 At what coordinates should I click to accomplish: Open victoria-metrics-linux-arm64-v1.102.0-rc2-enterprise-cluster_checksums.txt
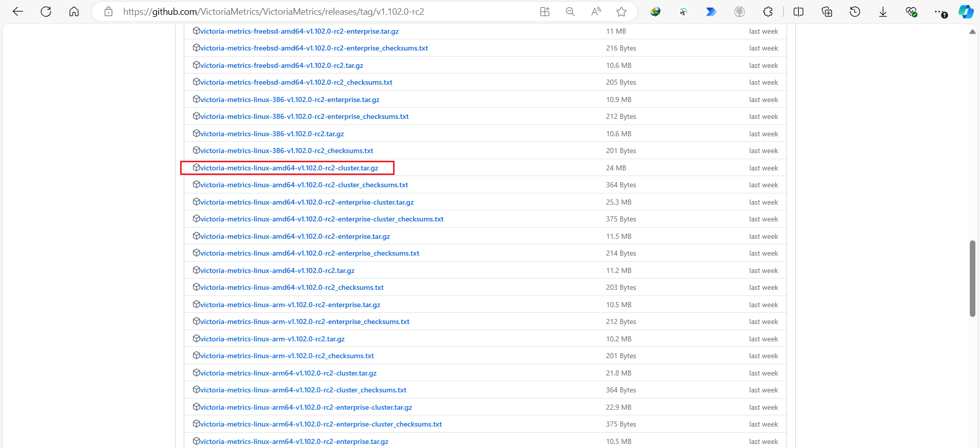pos(321,424)
